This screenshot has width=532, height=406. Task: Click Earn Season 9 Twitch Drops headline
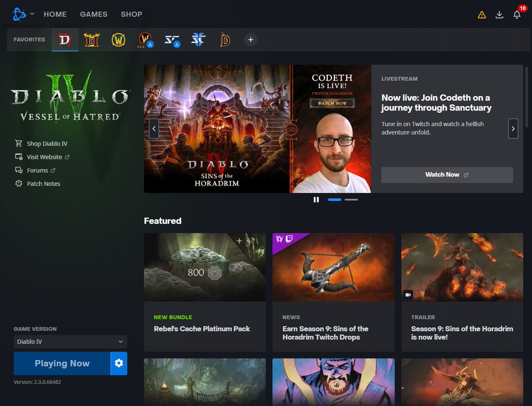325,333
